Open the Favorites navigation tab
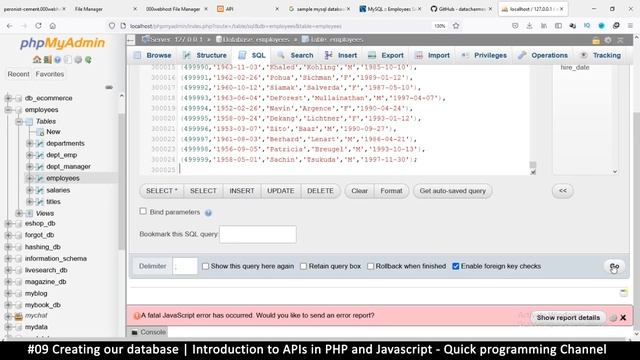Image resolution: width=640 pixels, height=360 pixels. 50,74
